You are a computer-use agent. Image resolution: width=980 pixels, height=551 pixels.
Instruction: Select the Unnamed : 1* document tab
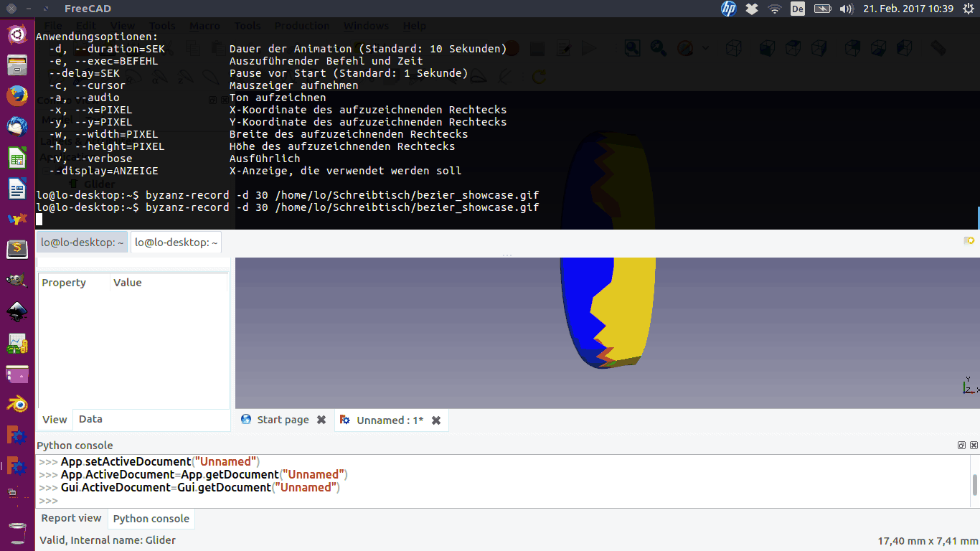coord(390,420)
